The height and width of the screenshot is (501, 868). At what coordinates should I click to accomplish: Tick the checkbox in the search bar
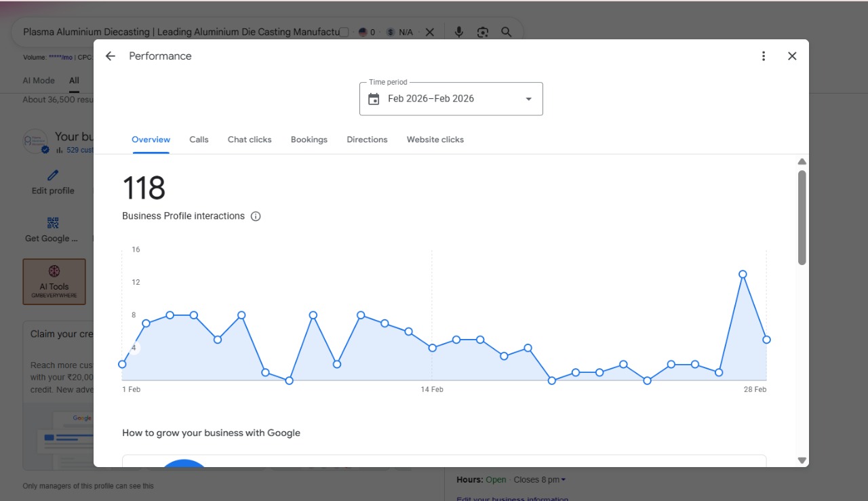[344, 32]
